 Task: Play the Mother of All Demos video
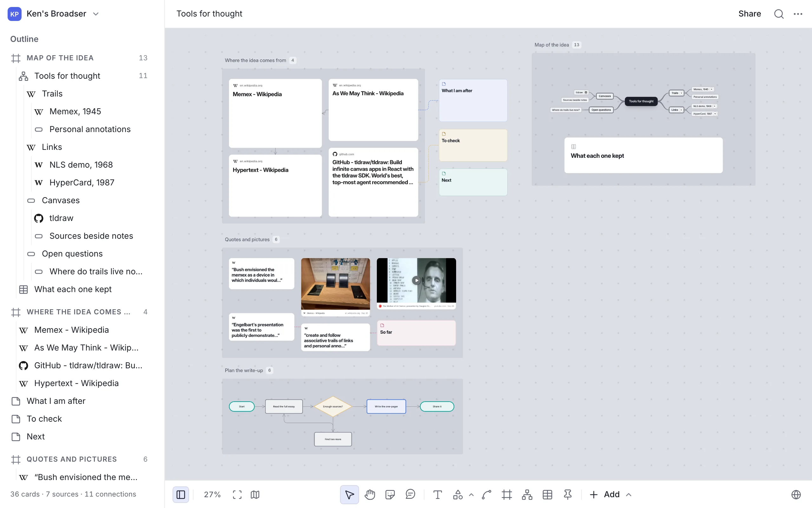416,280
